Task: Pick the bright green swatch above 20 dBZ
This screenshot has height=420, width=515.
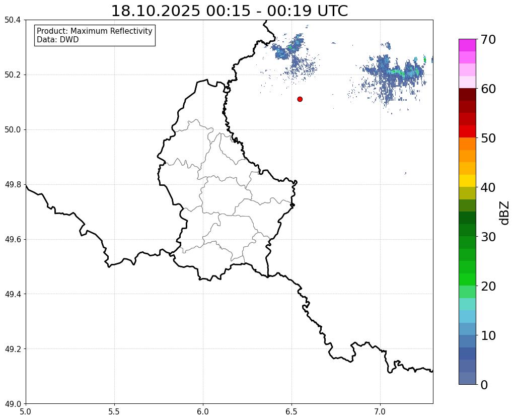Action: [x=467, y=279]
